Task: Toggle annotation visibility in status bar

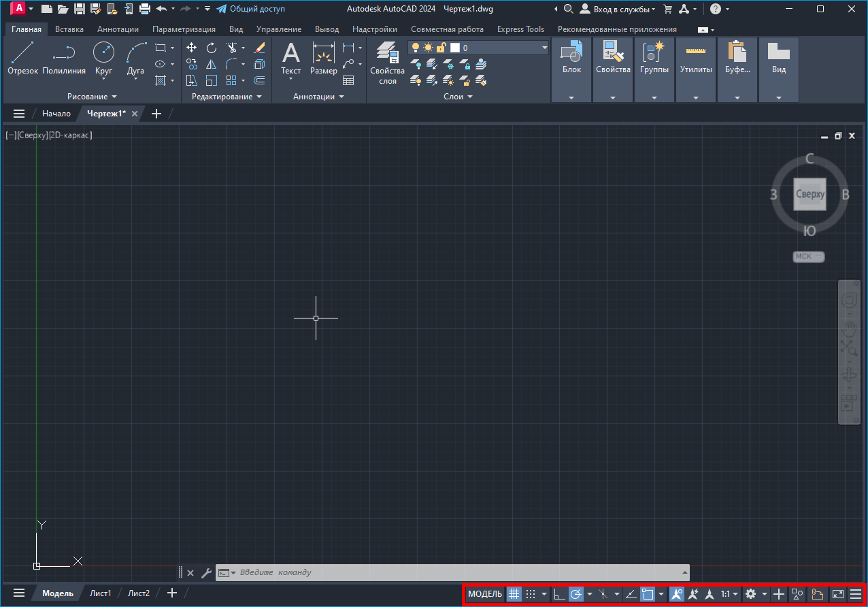Action: [x=676, y=594]
